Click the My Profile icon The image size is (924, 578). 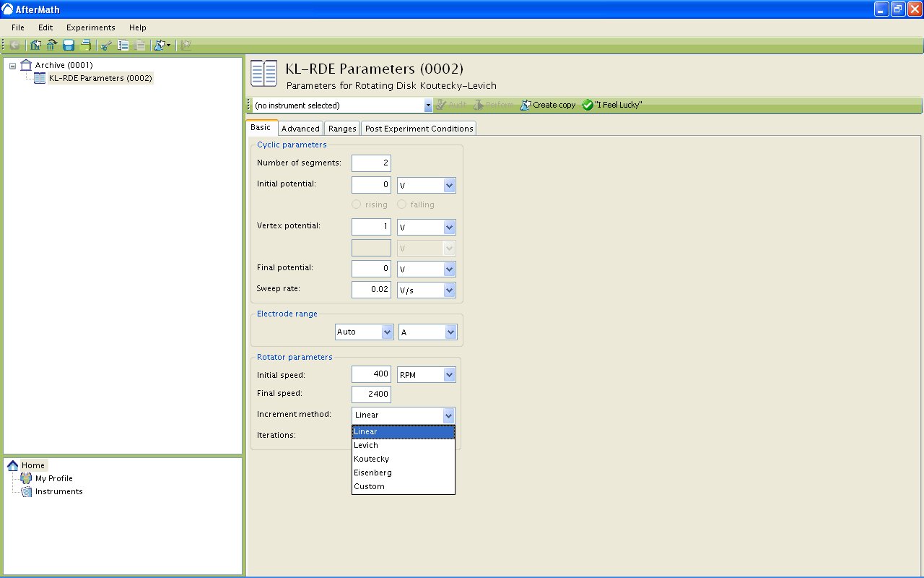point(27,478)
